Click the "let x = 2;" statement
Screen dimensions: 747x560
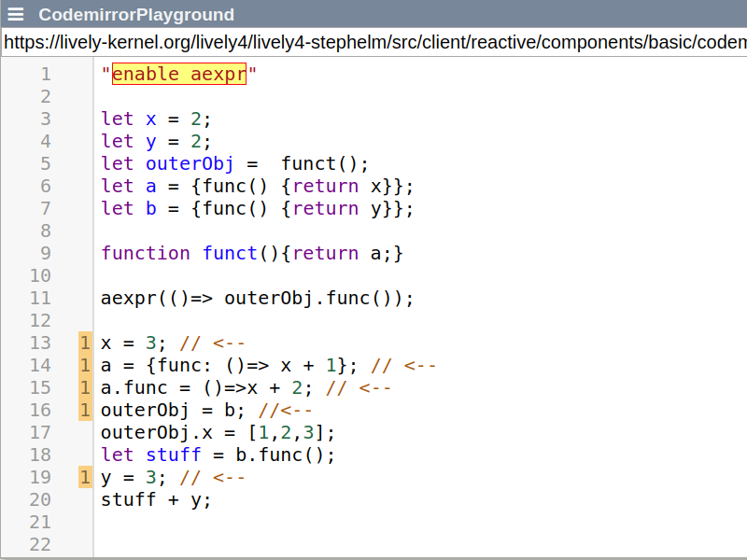point(157,119)
